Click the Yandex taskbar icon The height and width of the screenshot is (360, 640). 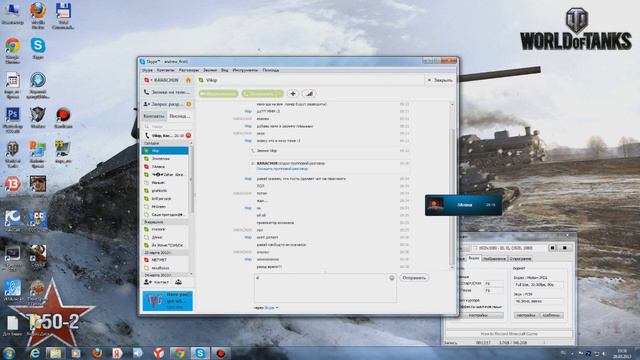coord(118,353)
